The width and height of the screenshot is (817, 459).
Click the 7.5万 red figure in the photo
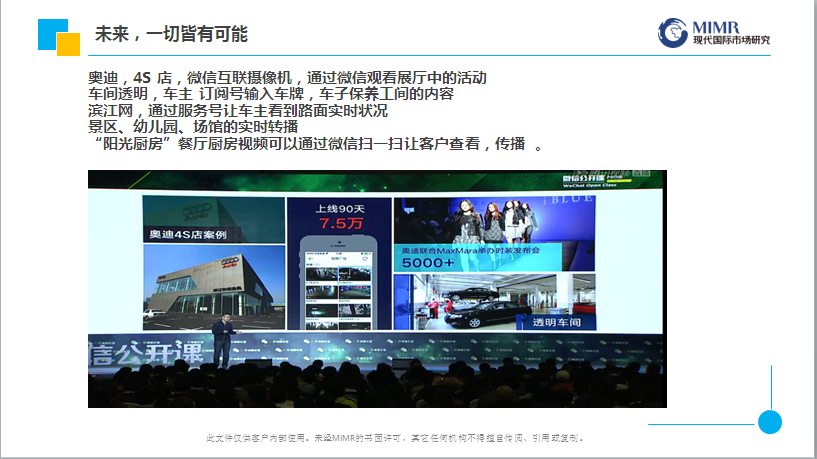click(x=341, y=224)
